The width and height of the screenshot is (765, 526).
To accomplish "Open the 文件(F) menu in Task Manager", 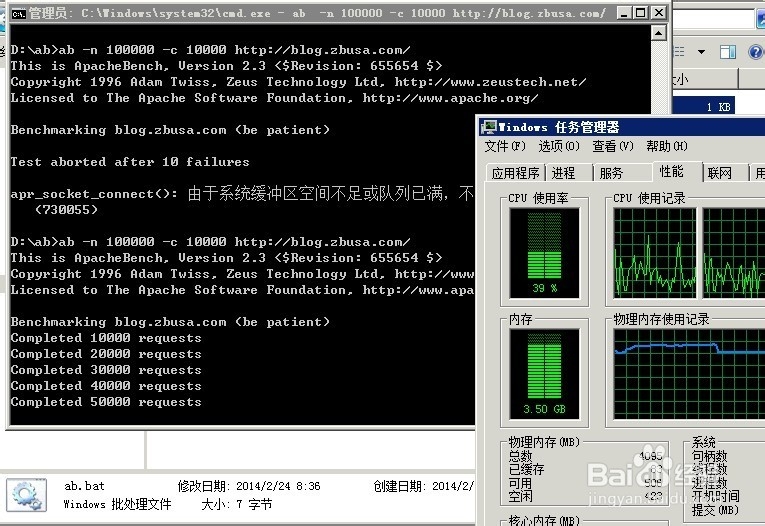I will (x=505, y=146).
